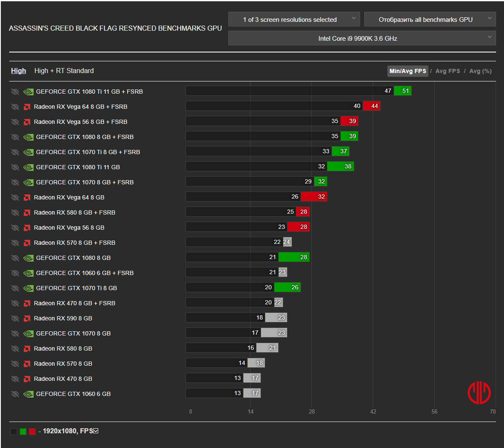Click AMD logo beside RX Vega 64 8 GB + FSRB
Image resolution: width=504 pixels, height=448 pixels.
click(27, 107)
